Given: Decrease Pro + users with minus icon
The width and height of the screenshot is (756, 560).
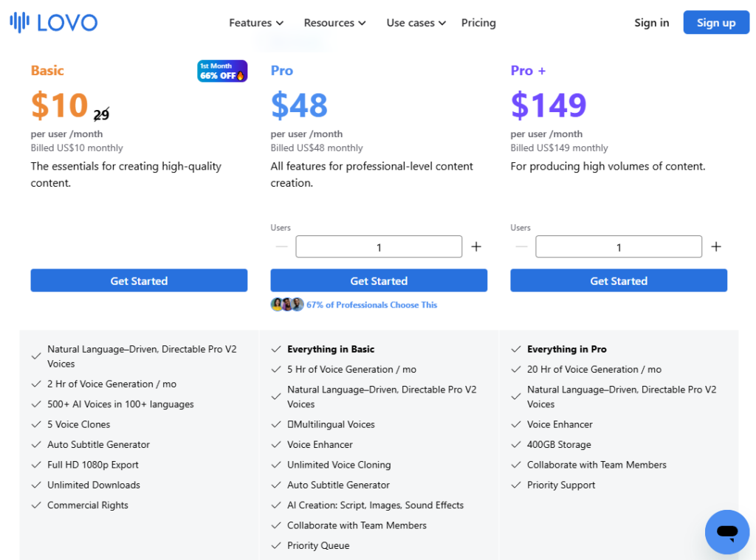Looking at the screenshot, I should click(x=521, y=246).
